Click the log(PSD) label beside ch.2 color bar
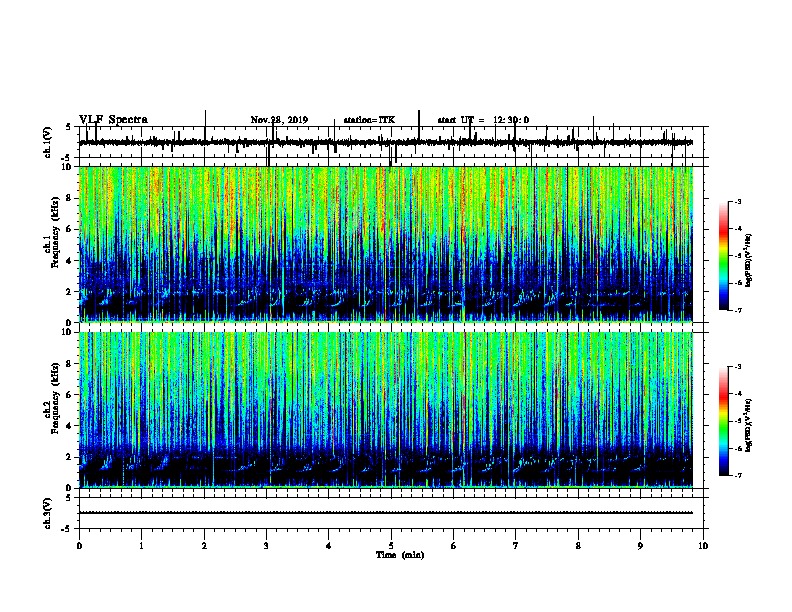Image resolution: width=792 pixels, height=612 pixels. (748, 425)
